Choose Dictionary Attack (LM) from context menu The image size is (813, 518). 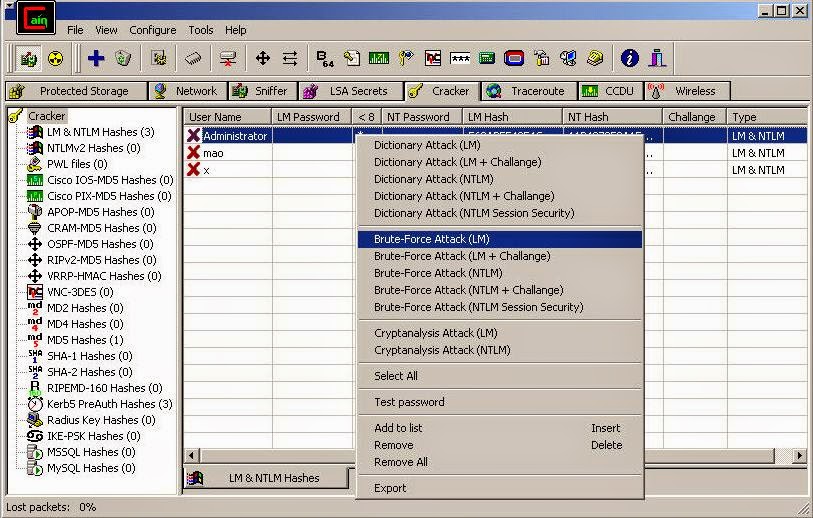point(427,145)
